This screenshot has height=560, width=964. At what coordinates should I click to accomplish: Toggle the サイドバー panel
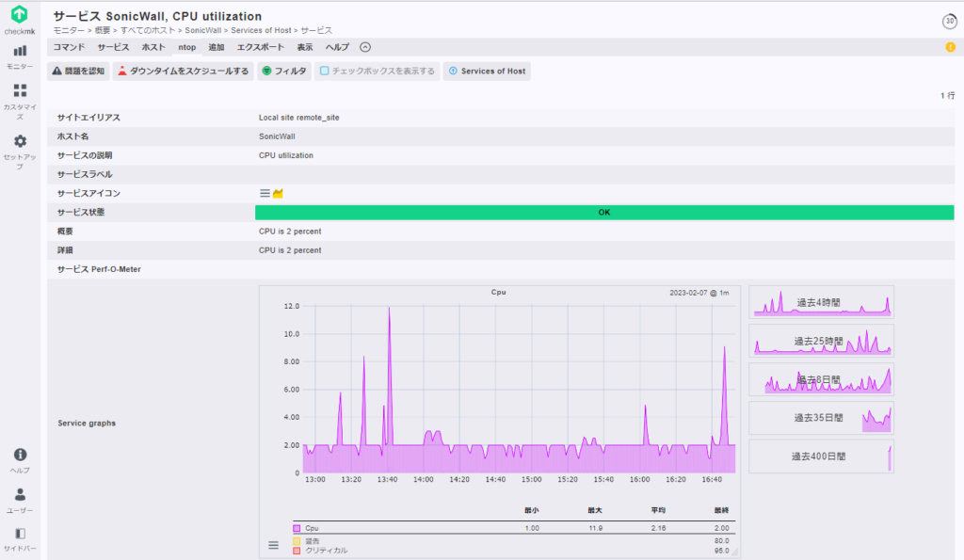20,539
